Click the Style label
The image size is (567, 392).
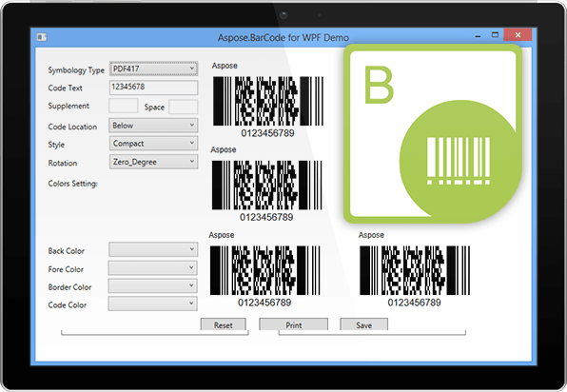tap(56, 145)
